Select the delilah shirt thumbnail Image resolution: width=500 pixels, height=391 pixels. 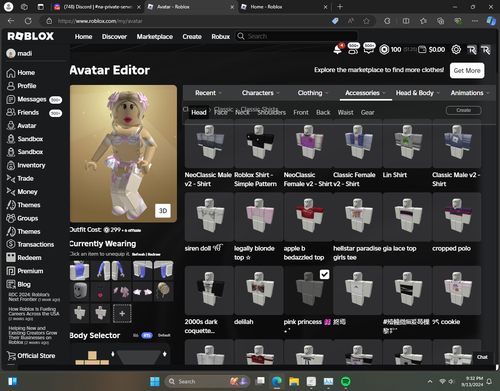[x=259, y=290]
